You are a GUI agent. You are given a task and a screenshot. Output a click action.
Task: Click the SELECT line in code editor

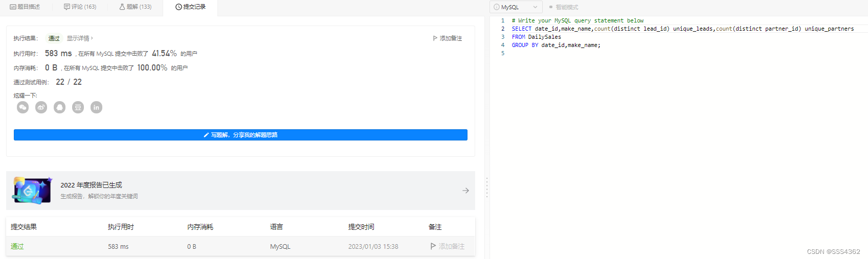point(683,29)
